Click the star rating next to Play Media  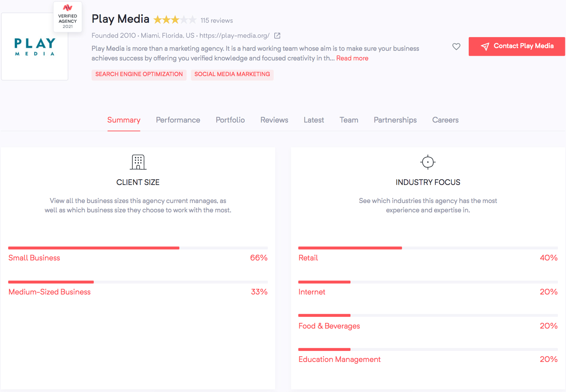(175, 20)
